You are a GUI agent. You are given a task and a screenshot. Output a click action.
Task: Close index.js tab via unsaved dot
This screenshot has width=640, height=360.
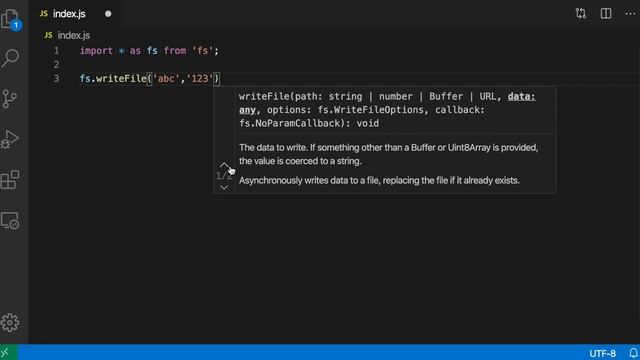click(x=108, y=14)
